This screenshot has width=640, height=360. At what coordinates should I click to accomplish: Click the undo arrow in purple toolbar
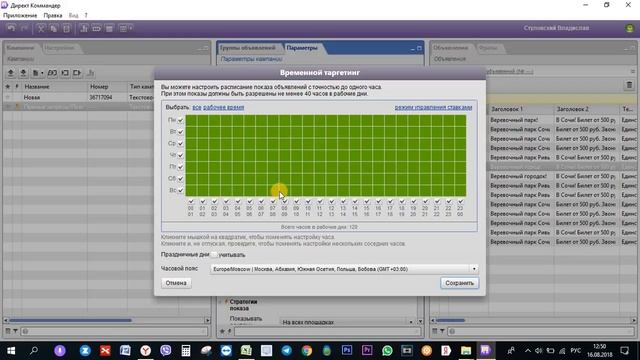tap(11, 29)
